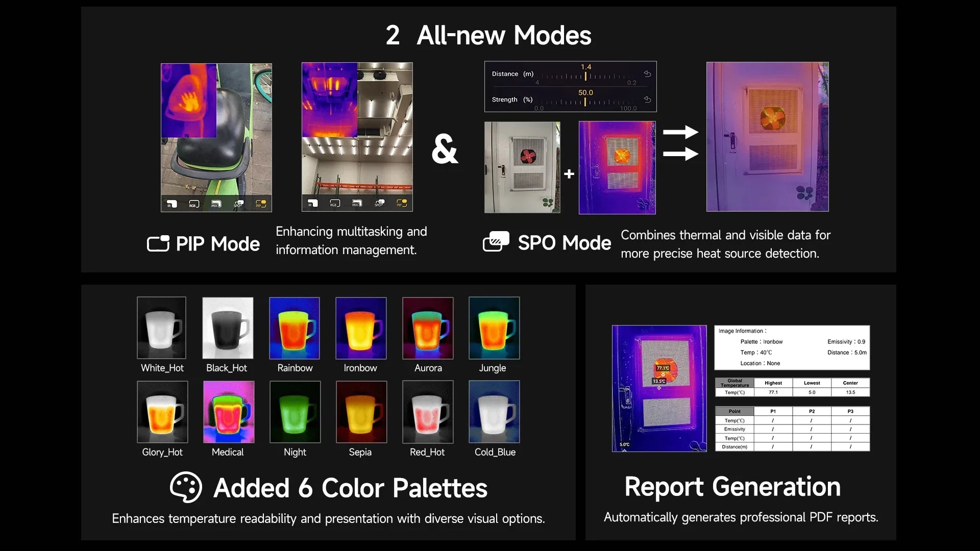980x551 pixels.
Task: Select MIX mode in the warehouse ceiling screenshot
Action: pyautogui.click(x=357, y=203)
